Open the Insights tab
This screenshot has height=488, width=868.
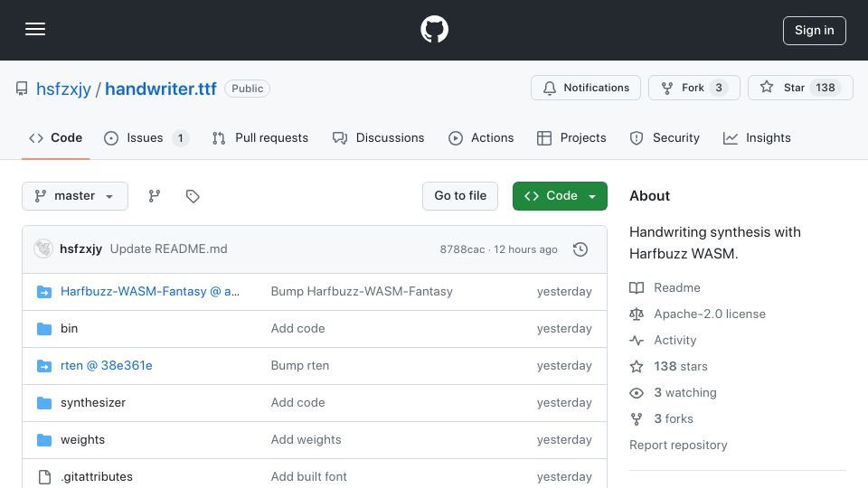click(x=757, y=137)
